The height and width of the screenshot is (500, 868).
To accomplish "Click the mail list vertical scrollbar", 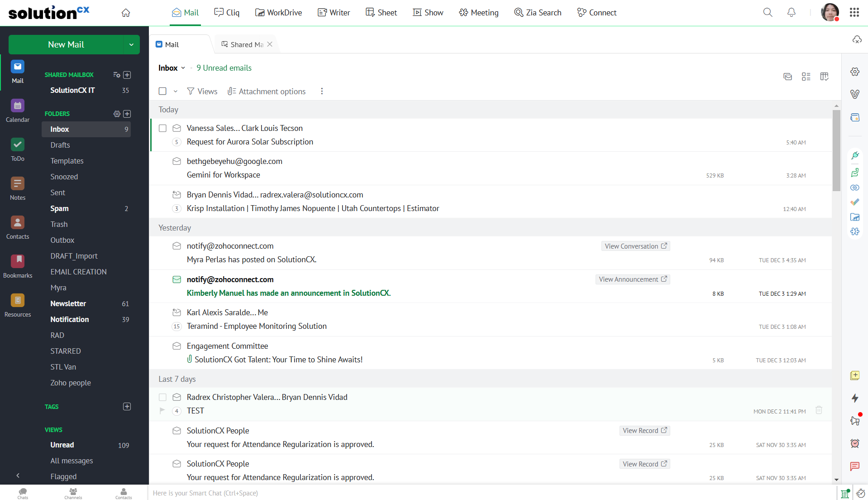I will (836, 151).
